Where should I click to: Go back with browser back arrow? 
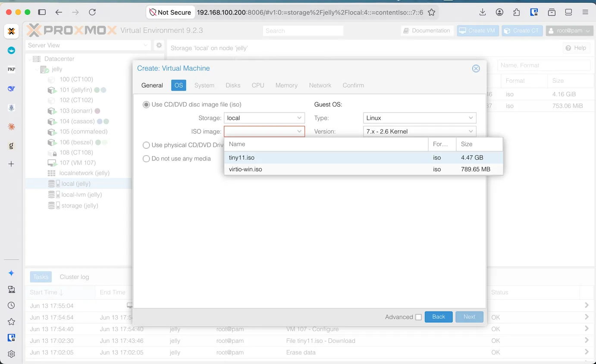59,13
